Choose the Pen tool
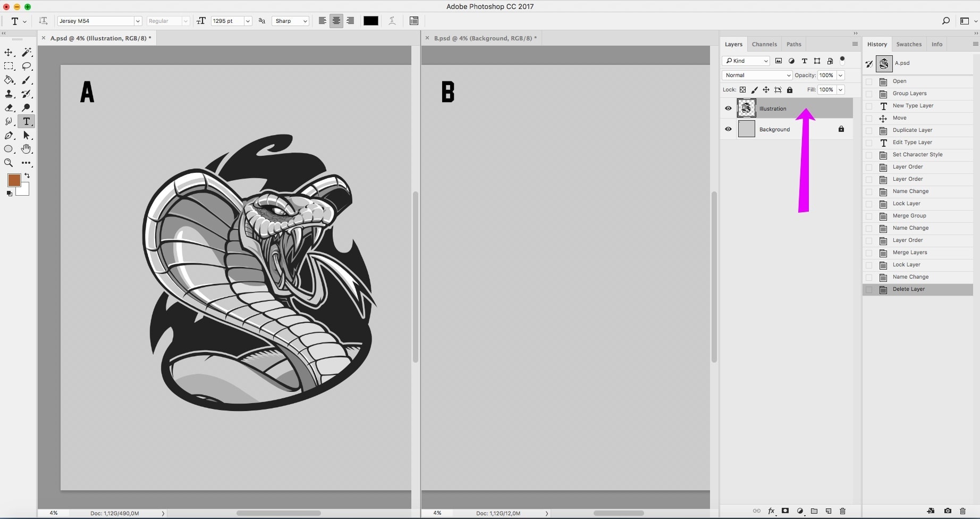Image resolution: width=980 pixels, height=519 pixels. (9, 136)
